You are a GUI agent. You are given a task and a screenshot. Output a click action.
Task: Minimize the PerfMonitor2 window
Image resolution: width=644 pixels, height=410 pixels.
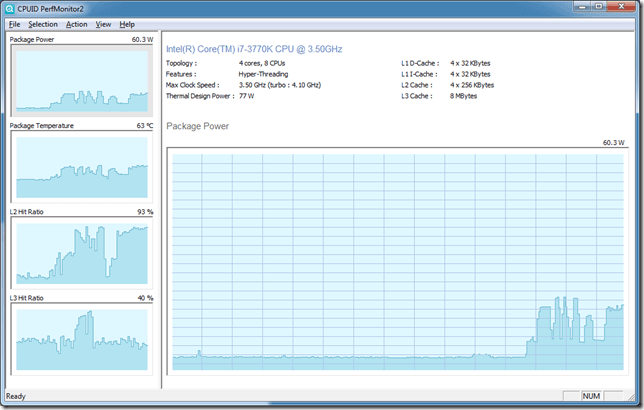(582, 7)
